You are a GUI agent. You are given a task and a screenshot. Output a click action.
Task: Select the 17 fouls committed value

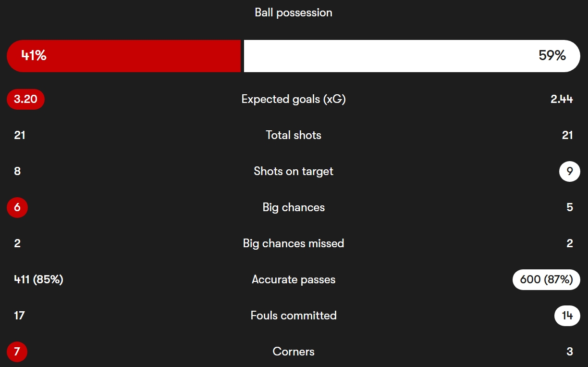pos(19,316)
